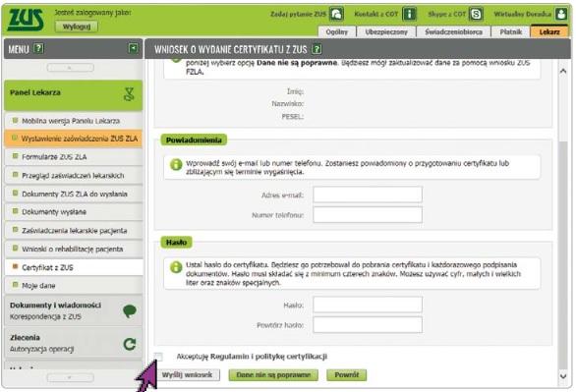Image resolution: width=576 pixels, height=392 pixels.
Task: Tick the Akceptuję Regulamin checkbox
Action: (158, 357)
